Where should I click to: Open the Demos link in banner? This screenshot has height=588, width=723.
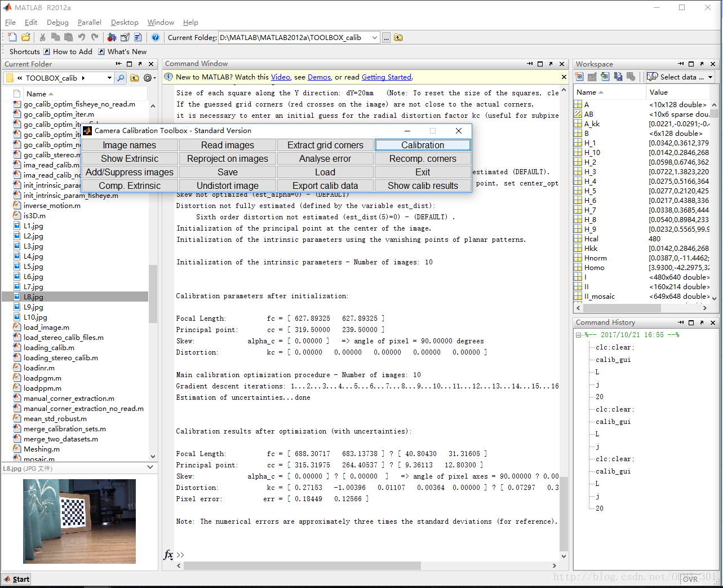(319, 77)
